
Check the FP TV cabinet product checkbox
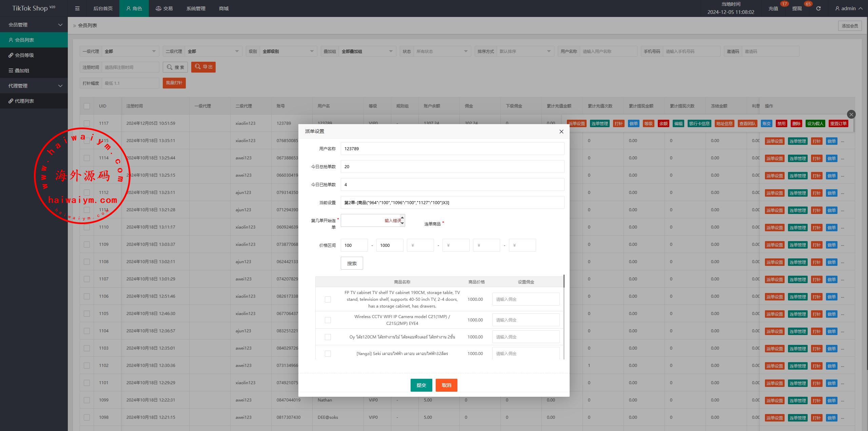328,299
